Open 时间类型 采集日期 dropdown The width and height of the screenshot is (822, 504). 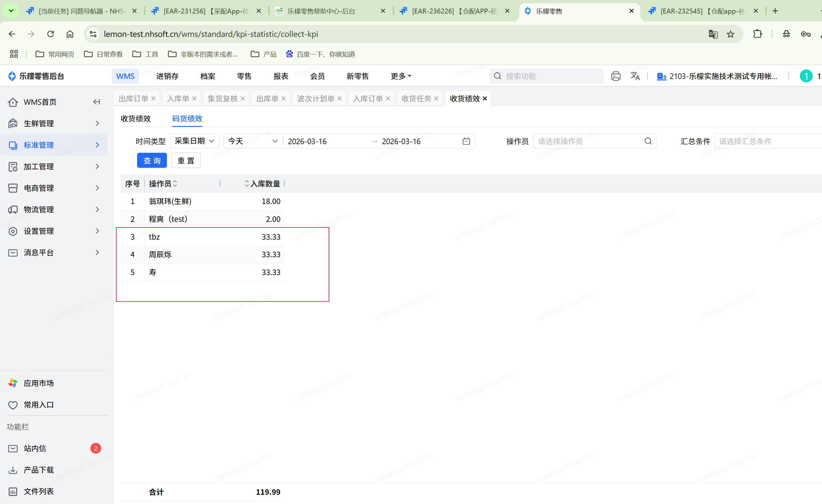pyautogui.click(x=194, y=141)
